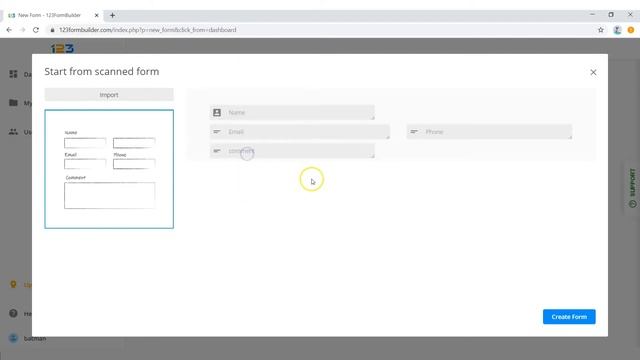The image size is (640, 360).
Task: Reload the browser page
Action: tap(36, 30)
